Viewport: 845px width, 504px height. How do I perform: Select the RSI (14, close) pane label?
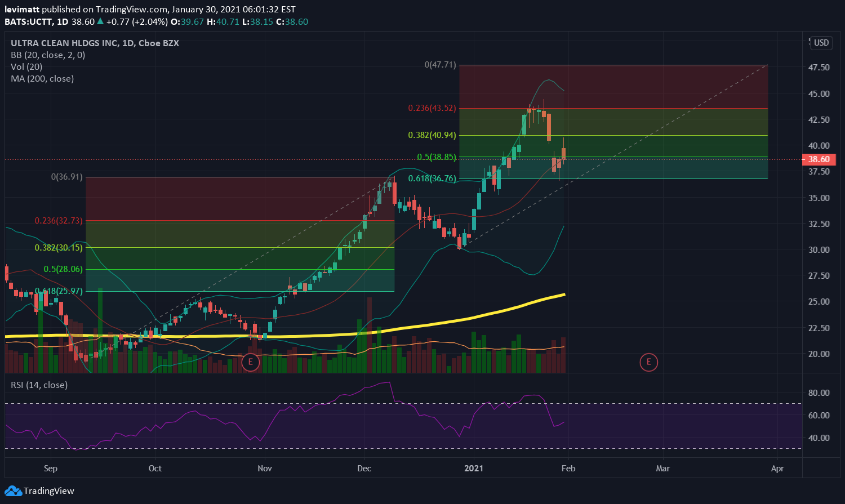pyautogui.click(x=39, y=385)
